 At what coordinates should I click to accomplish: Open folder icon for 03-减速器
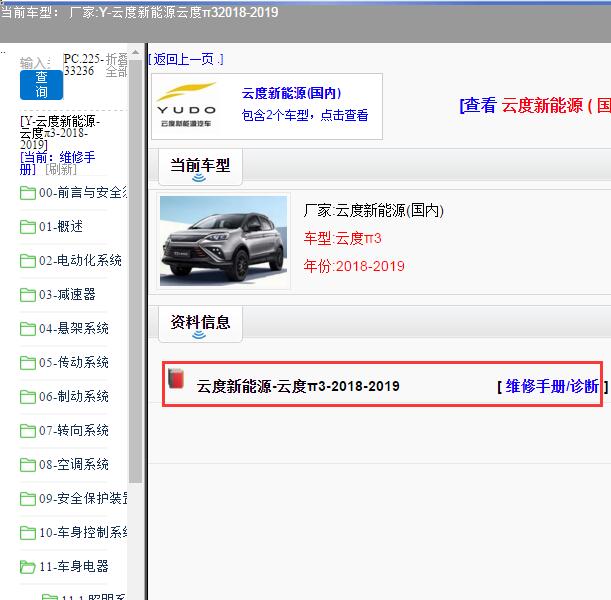pyautogui.click(x=28, y=295)
